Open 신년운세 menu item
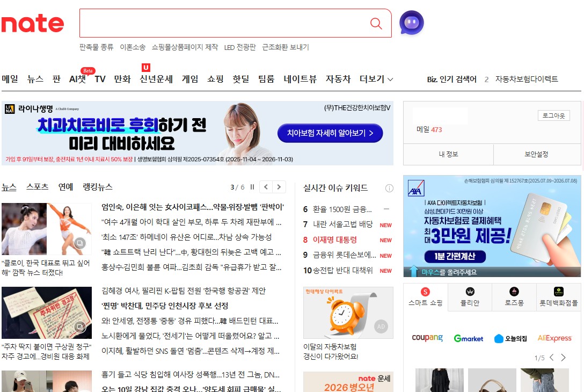The image size is (584, 392). click(156, 79)
